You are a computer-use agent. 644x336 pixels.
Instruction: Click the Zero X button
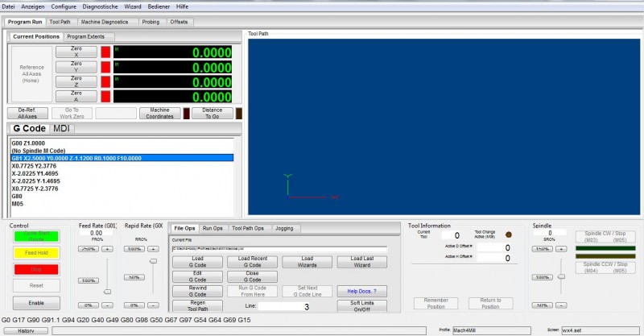pos(76,52)
